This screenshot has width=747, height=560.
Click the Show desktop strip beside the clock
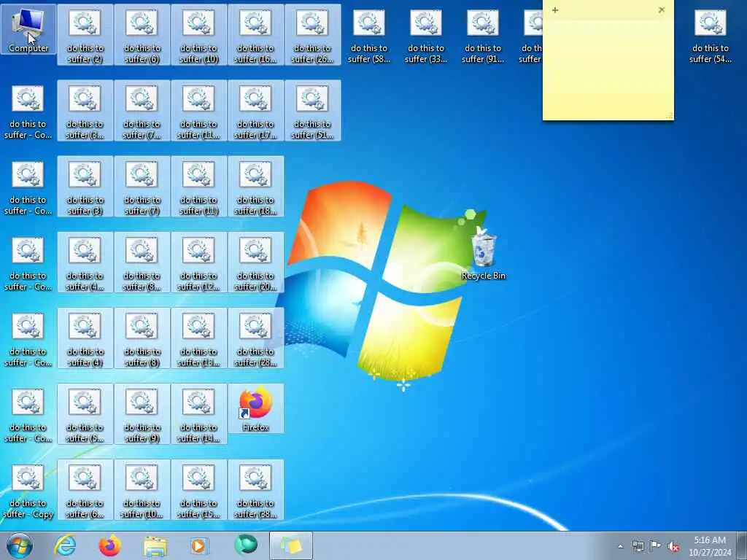click(x=742, y=545)
